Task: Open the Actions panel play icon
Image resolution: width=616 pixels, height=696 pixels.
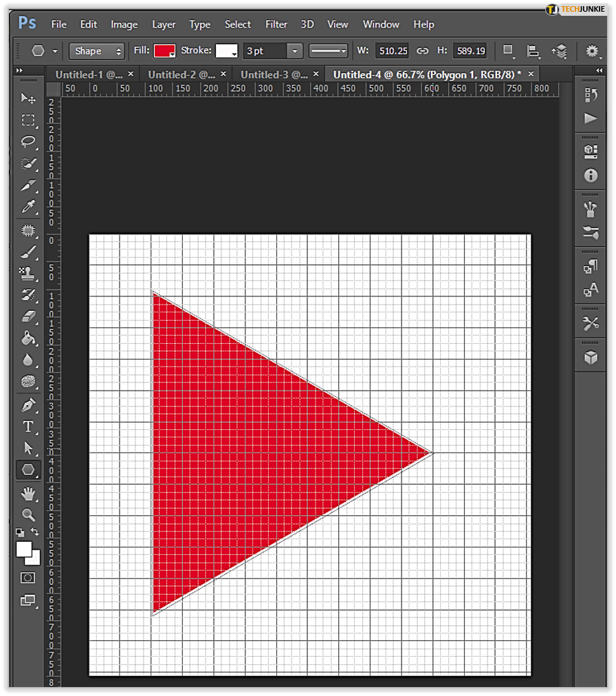Action: [x=591, y=118]
